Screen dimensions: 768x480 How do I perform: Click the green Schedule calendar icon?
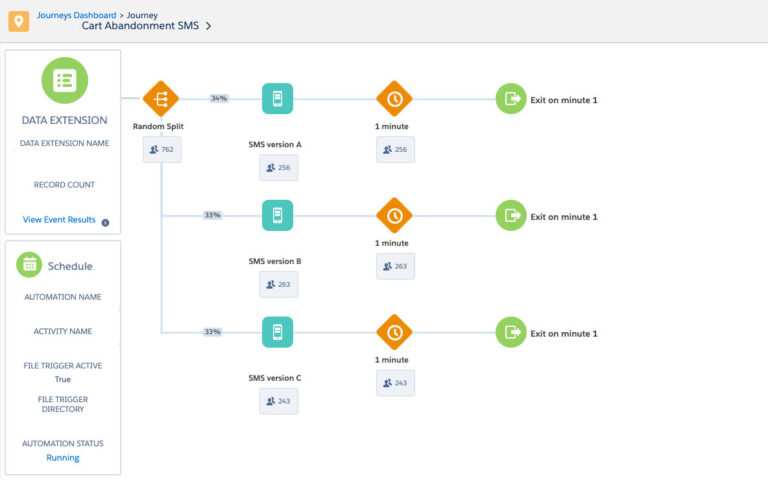(x=30, y=265)
